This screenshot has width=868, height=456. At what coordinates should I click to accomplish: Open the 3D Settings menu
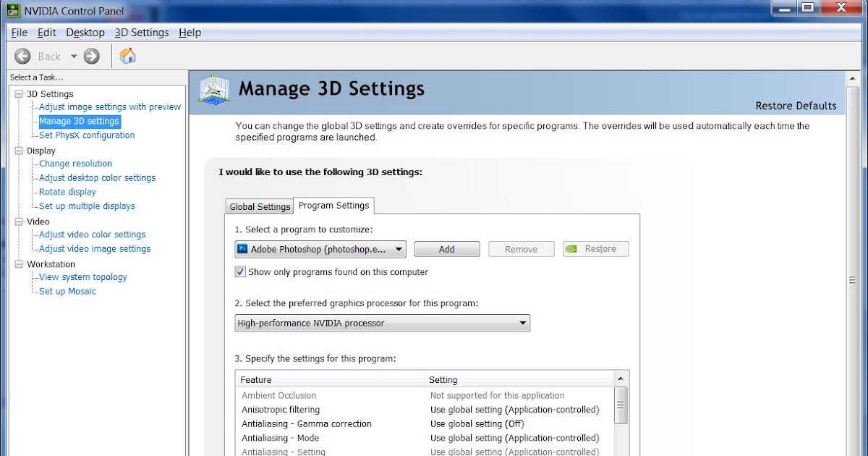click(x=142, y=33)
